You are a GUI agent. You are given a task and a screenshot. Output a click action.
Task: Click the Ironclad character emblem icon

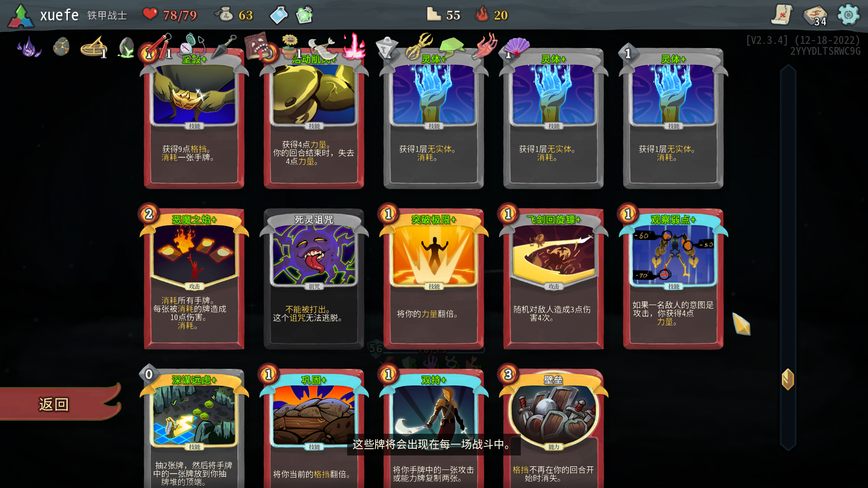[21, 16]
